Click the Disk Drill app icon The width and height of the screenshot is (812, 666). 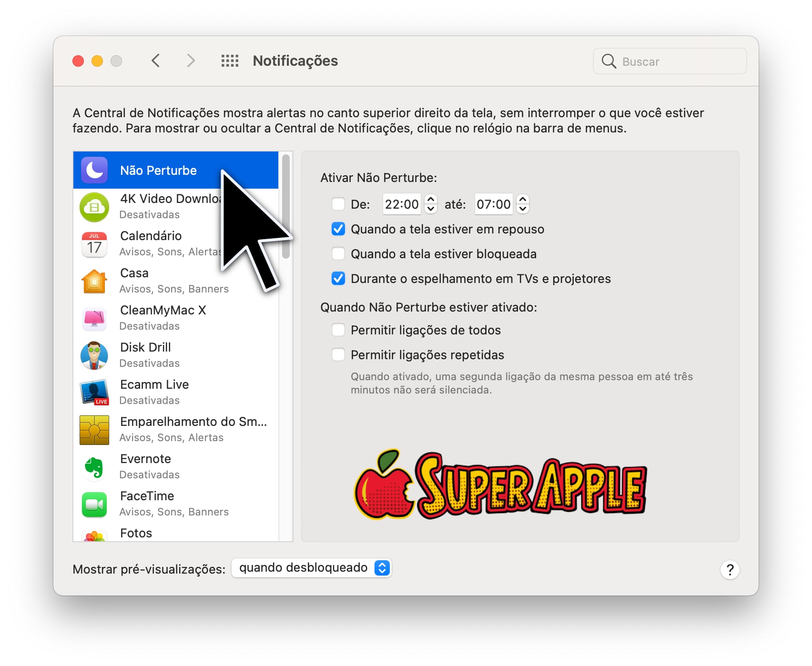coord(94,355)
